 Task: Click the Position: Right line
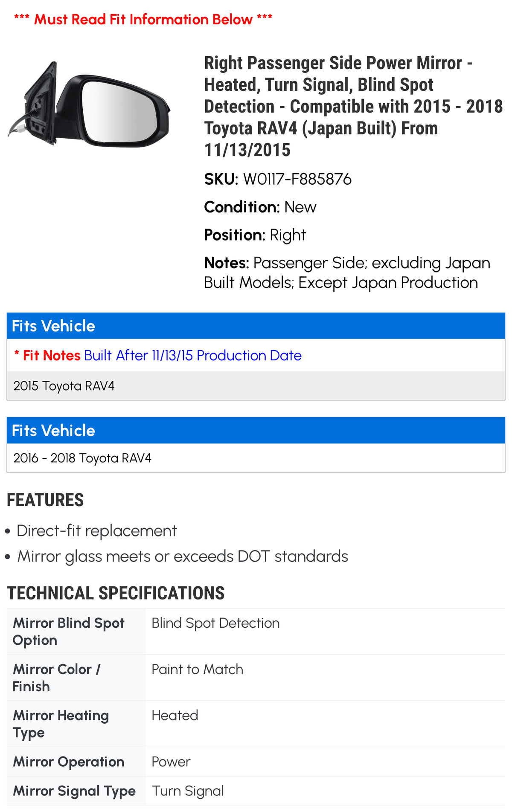(x=255, y=235)
